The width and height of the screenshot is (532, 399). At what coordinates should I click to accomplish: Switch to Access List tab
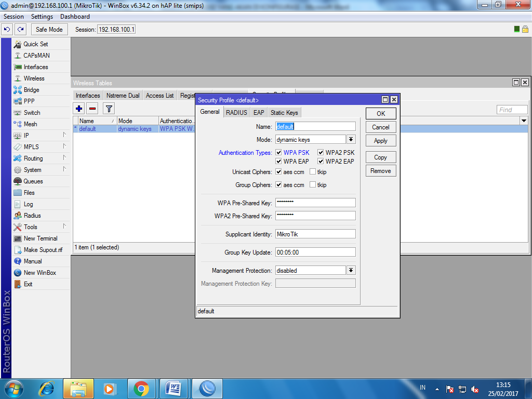[160, 96]
